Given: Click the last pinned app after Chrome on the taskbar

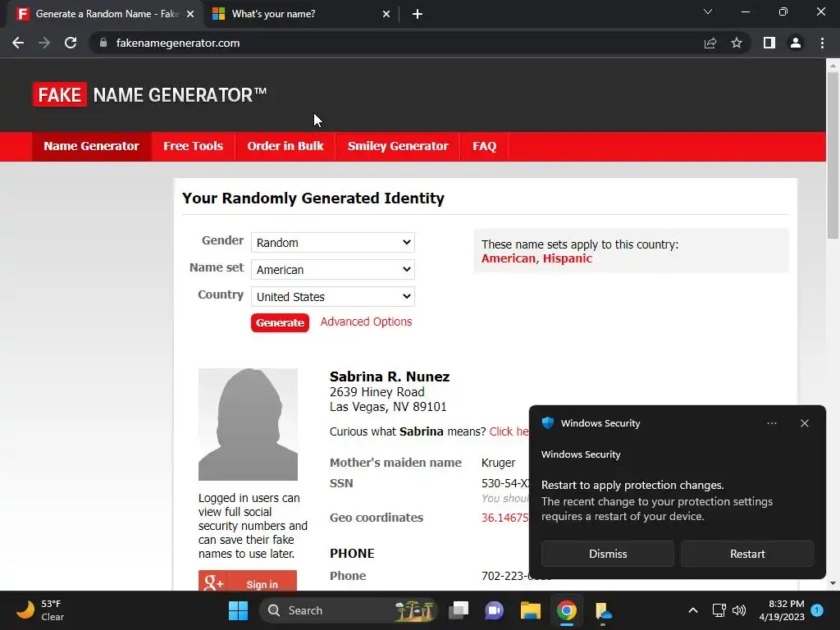Looking at the screenshot, I should (603, 610).
